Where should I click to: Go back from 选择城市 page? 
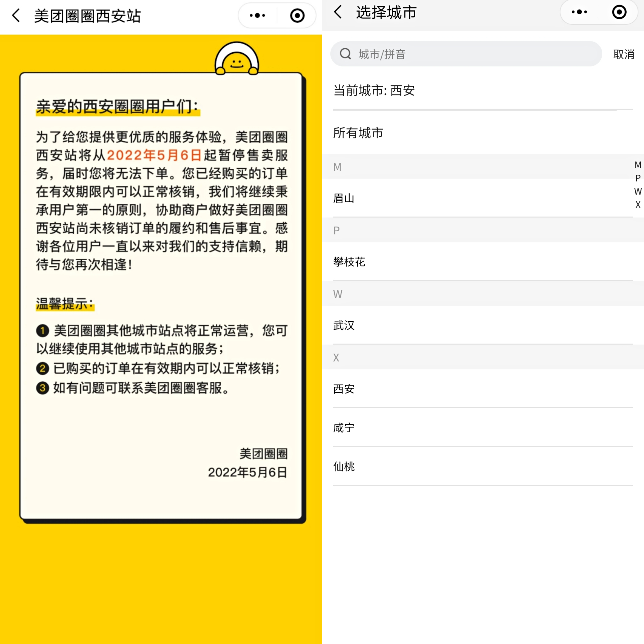[x=338, y=12]
